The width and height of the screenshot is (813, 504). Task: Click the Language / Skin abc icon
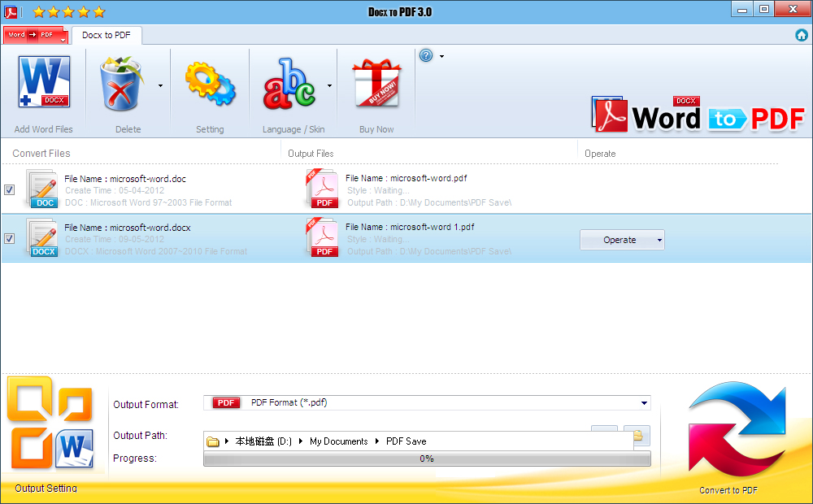(x=289, y=84)
